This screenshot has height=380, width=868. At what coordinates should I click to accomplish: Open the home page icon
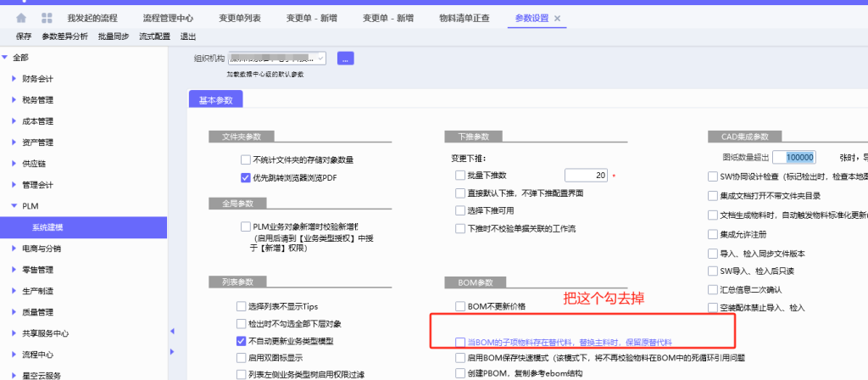pyautogui.click(x=21, y=18)
